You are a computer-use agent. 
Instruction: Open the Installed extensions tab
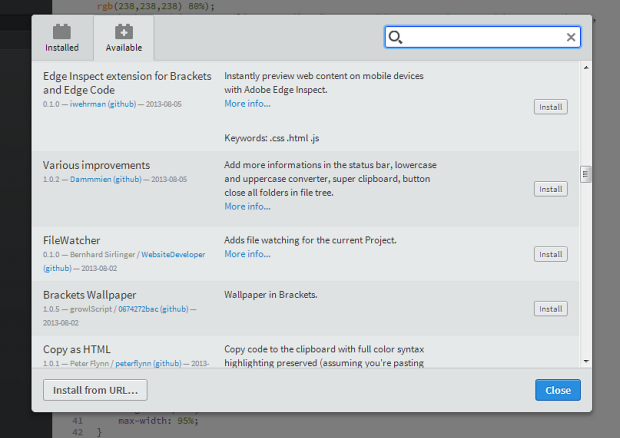coord(62,38)
